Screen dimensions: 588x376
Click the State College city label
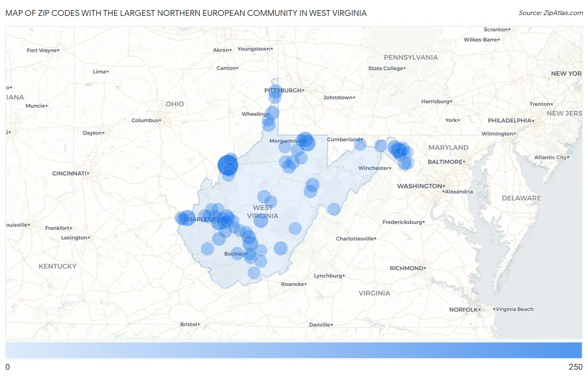386,68
